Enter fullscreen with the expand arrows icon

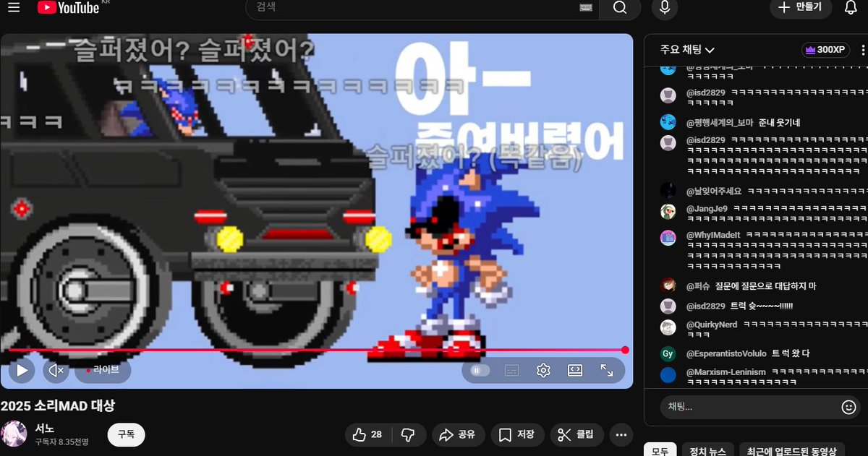[x=608, y=370]
